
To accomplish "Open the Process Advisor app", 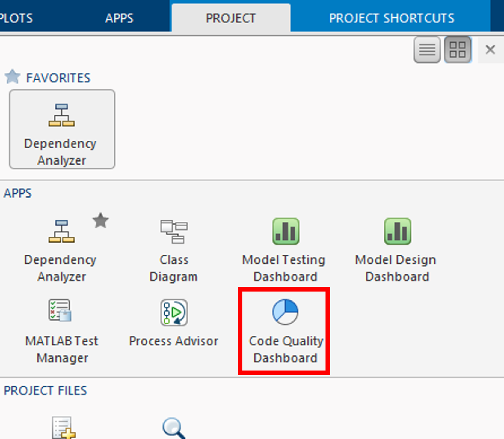I will 173,323.
